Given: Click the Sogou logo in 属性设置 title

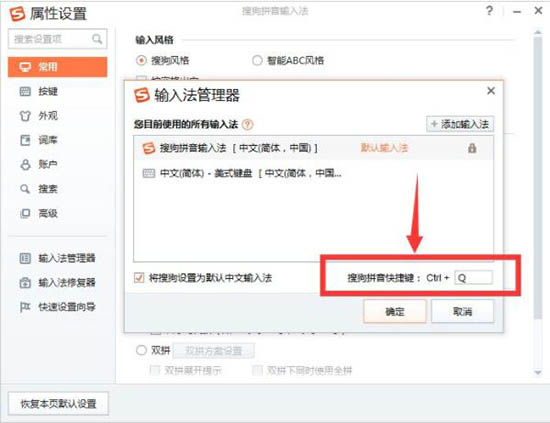Looking at the screenshot, I should pos(17,14).
